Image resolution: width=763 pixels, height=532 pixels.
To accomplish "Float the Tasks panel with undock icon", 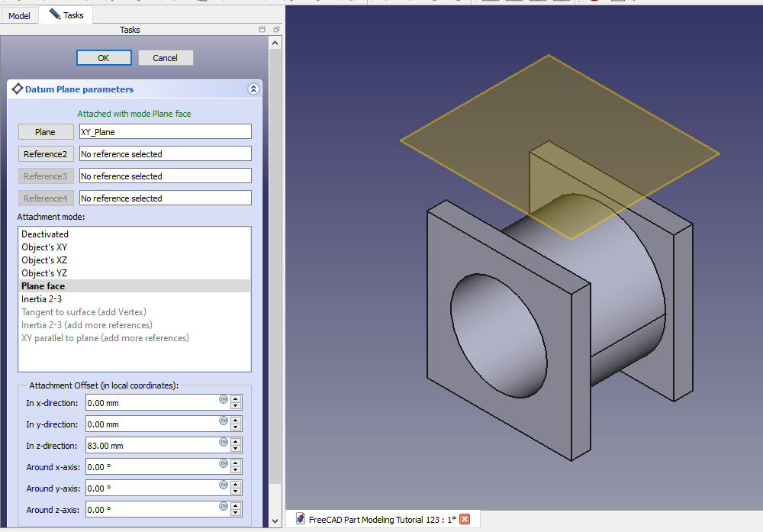I will coord(276,30).
